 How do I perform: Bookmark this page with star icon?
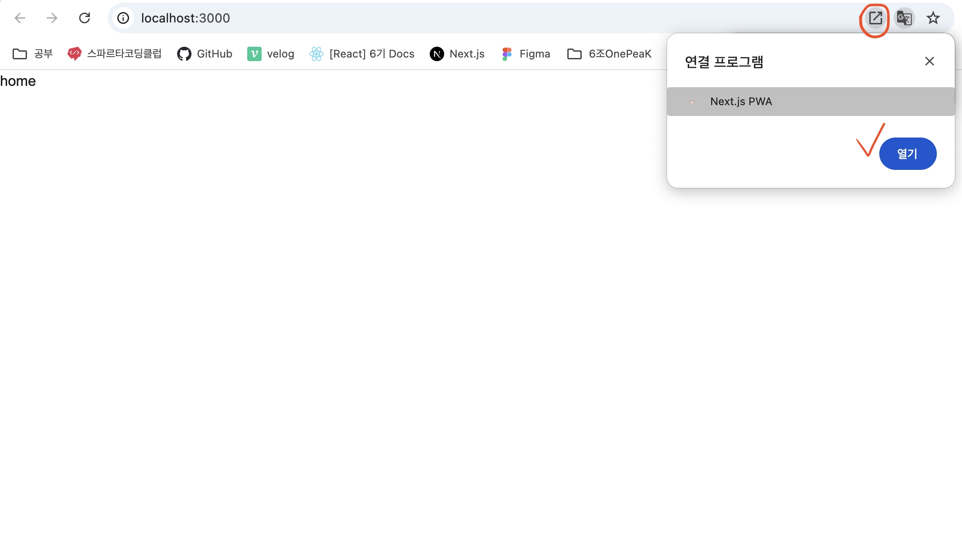(933, 18)
